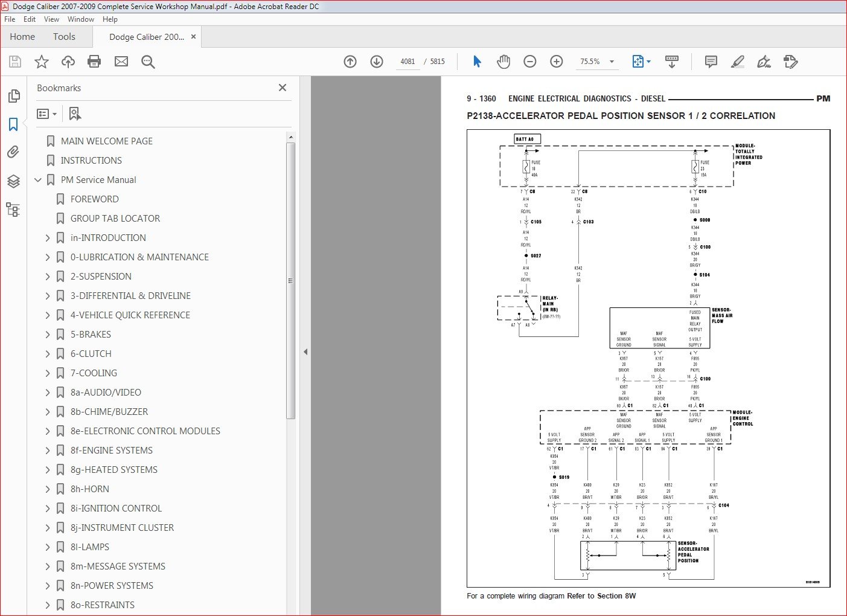Expand the 8l-LAMPS bookmark
The image size is (847, 616).
click(48, 547)
